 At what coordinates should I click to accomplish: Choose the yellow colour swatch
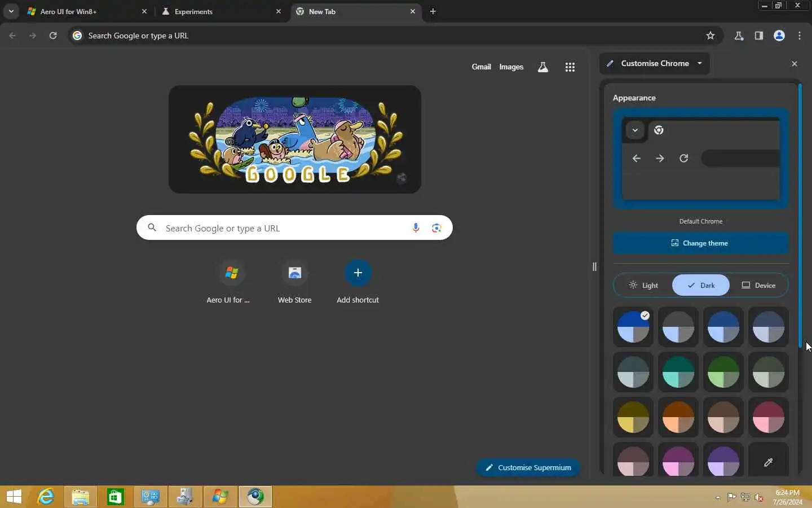tap(633, 417)
